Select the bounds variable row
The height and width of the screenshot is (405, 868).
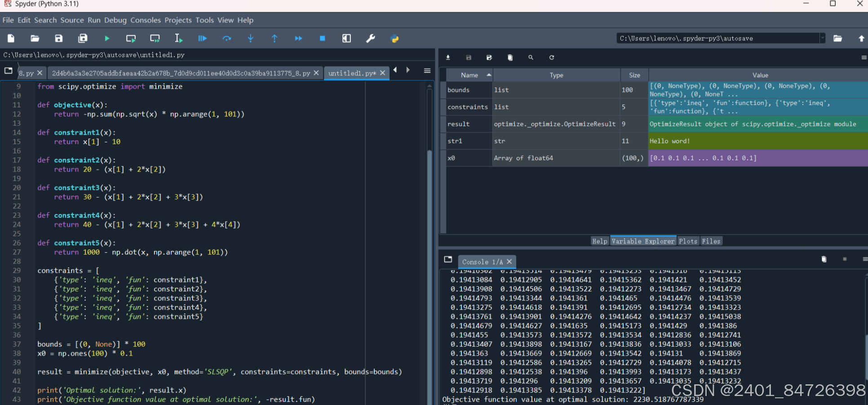click(657, 90)
